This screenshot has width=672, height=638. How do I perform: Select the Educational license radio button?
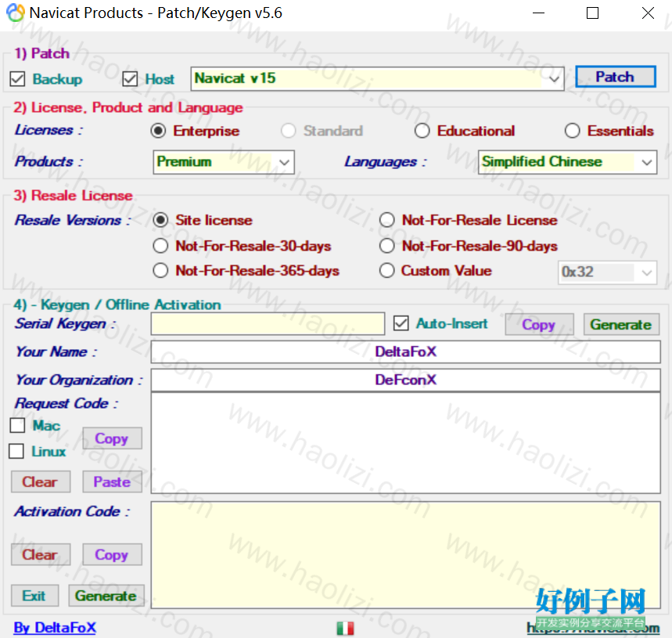[422, 131]
